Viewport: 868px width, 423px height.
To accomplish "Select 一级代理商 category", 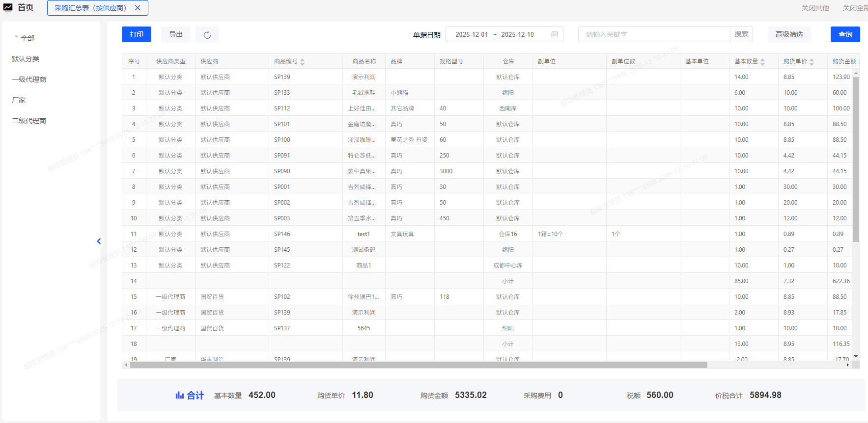I will (x=29, y=79).
